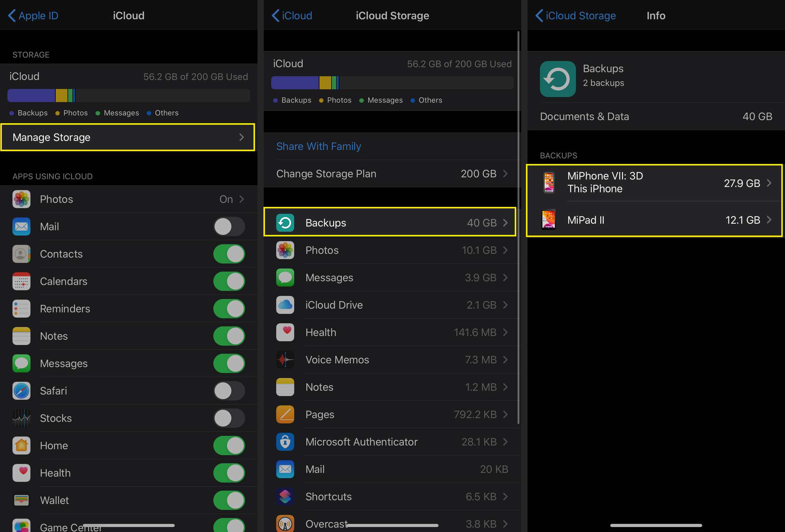This screenshot has width=785, height=532.
Task: Tap the Documents & Data 40 GB row
Action: pyautogui.click(x=656, y=117)
